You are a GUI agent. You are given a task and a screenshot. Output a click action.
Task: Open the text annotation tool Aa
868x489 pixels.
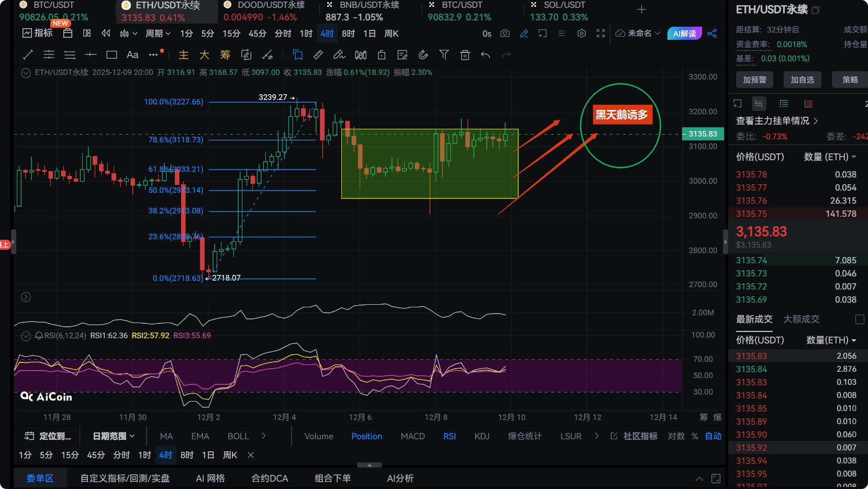coord(132,55)
